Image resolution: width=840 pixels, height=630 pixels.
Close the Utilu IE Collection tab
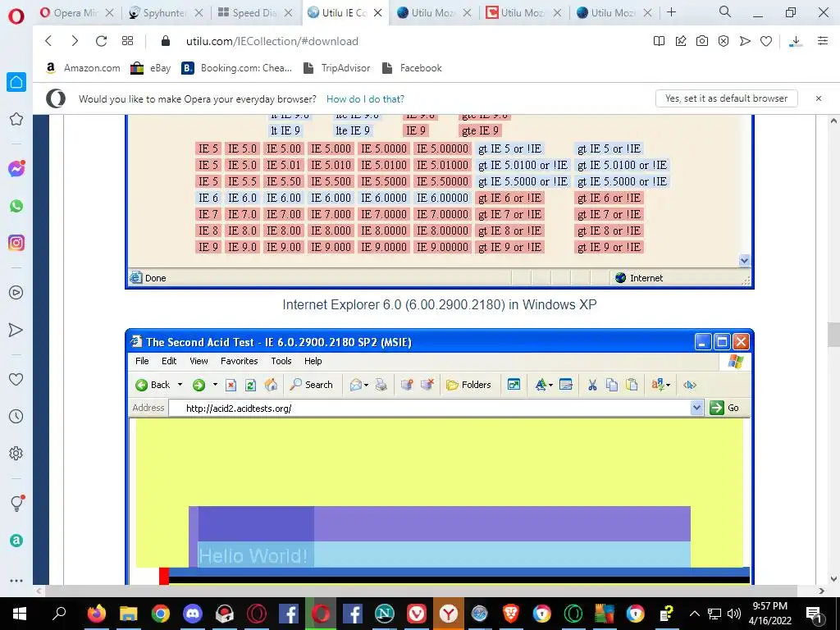pos(377,13)
